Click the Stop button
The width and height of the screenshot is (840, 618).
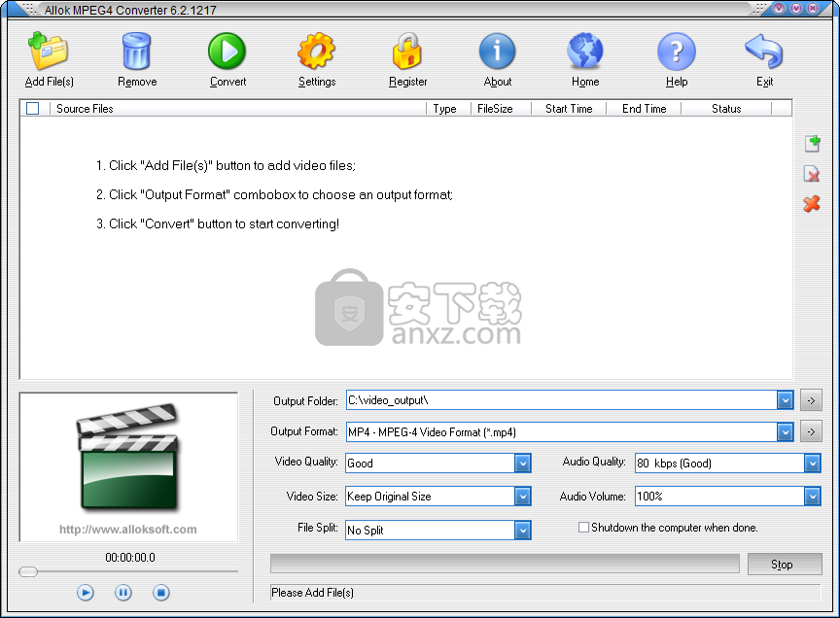click(785, 564)
